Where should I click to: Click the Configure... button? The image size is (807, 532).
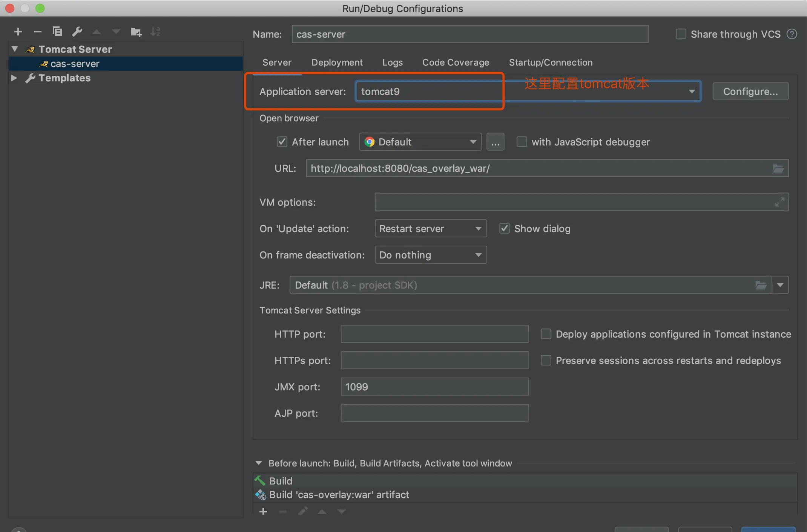(x=750, y=92)
